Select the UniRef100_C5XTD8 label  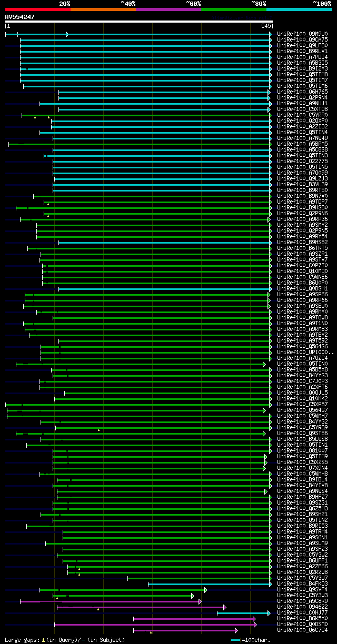click(302, 109)
